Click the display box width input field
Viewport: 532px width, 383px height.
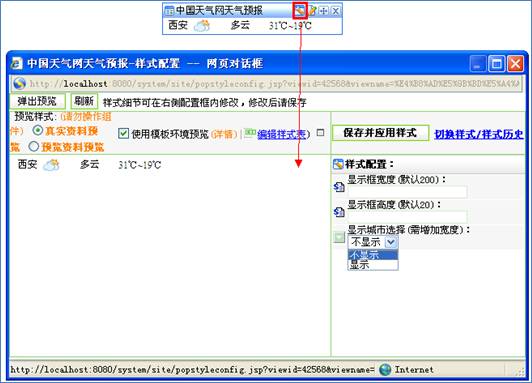coord(407,192)
